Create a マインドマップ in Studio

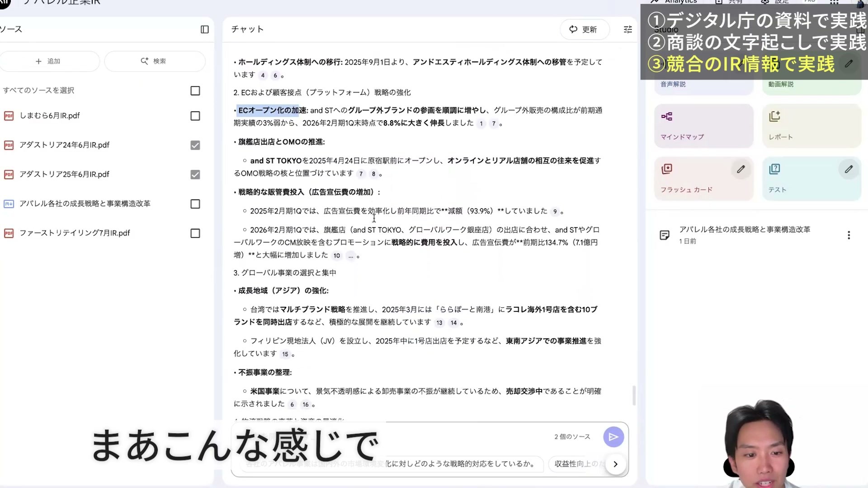click(703, 126)
